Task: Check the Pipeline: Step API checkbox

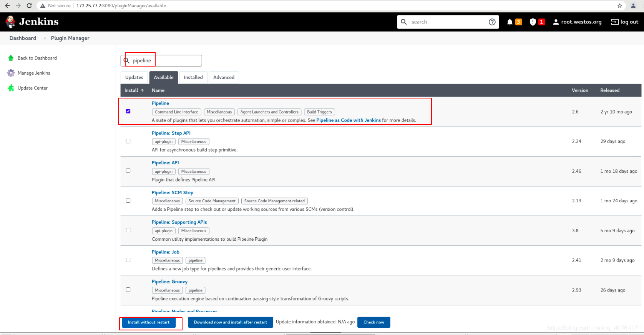Action: pyautogui.click(x=128, y=141)
